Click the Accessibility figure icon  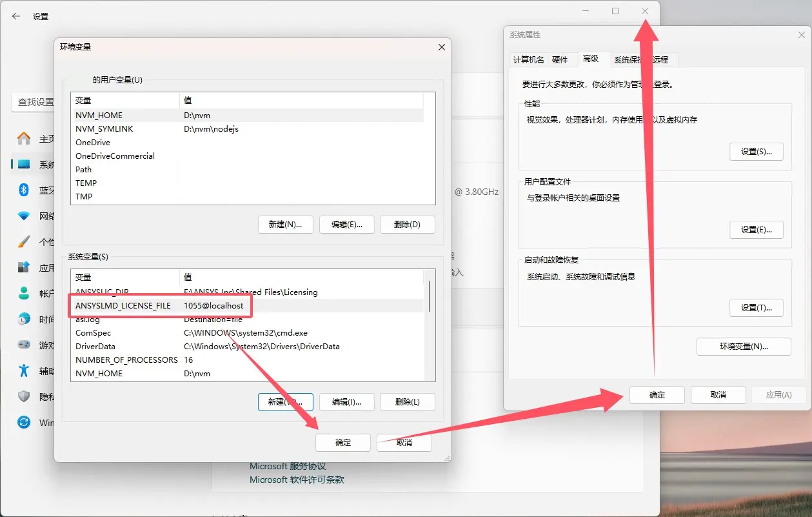(x=24, y=370)
